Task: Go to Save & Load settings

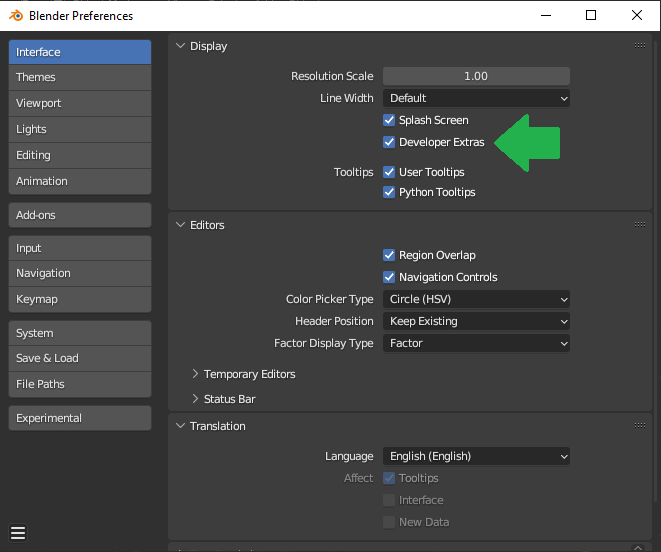Action: [x=80, y=358]
